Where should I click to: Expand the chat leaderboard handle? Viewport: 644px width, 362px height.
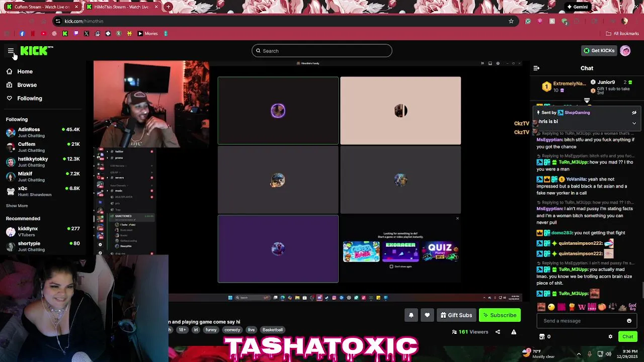[x=587, y=101]
